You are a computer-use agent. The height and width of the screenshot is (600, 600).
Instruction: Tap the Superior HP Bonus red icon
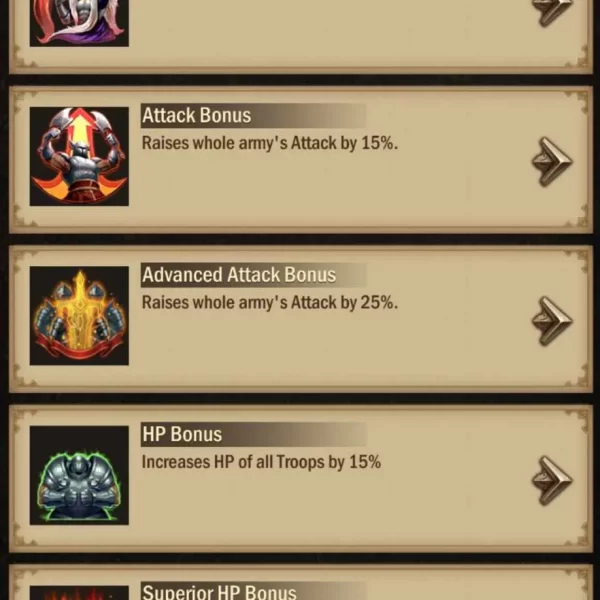tap(79, 592)
